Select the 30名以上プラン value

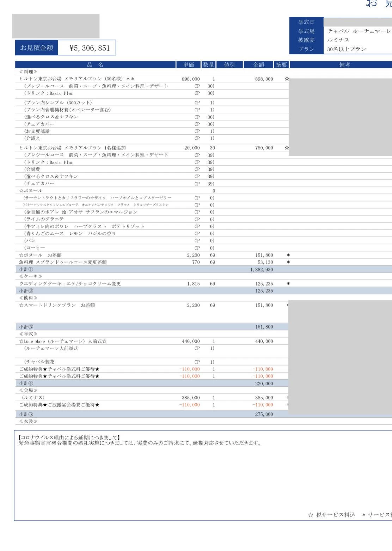(347, 49)
